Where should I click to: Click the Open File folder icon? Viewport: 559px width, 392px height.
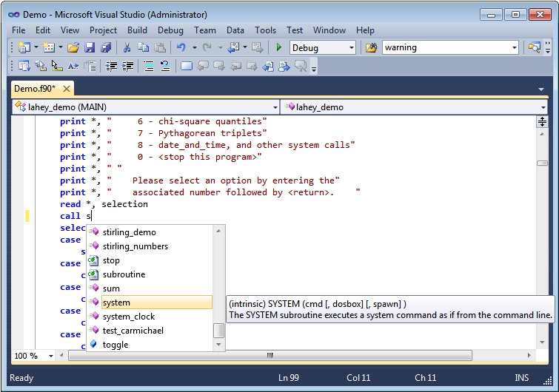(x=73, y=47)
